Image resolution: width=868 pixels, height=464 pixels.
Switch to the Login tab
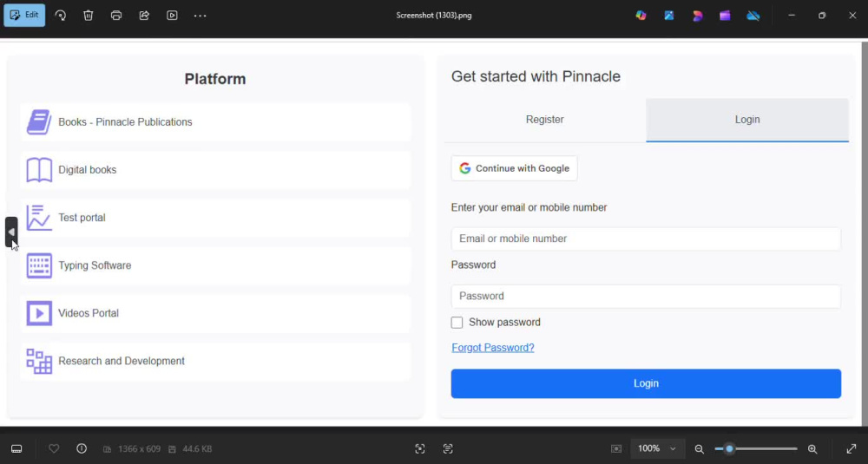747,120
